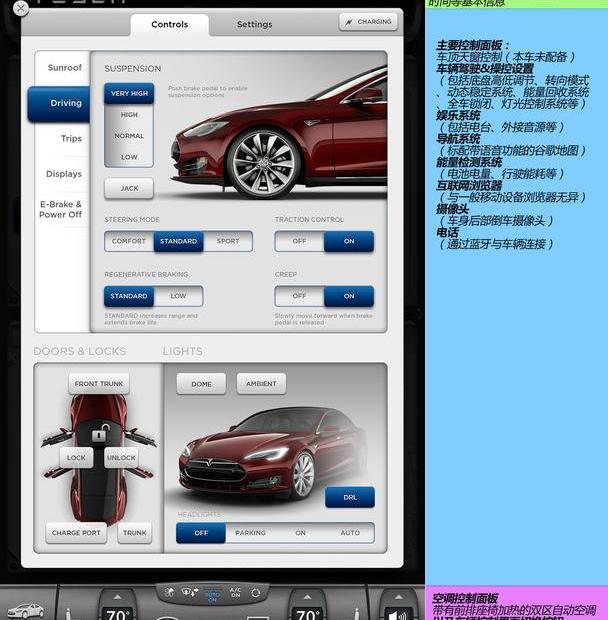Tap the padlock icon on car roof
The width and height of the screenshot is (608, 620).
click(100, 433)
